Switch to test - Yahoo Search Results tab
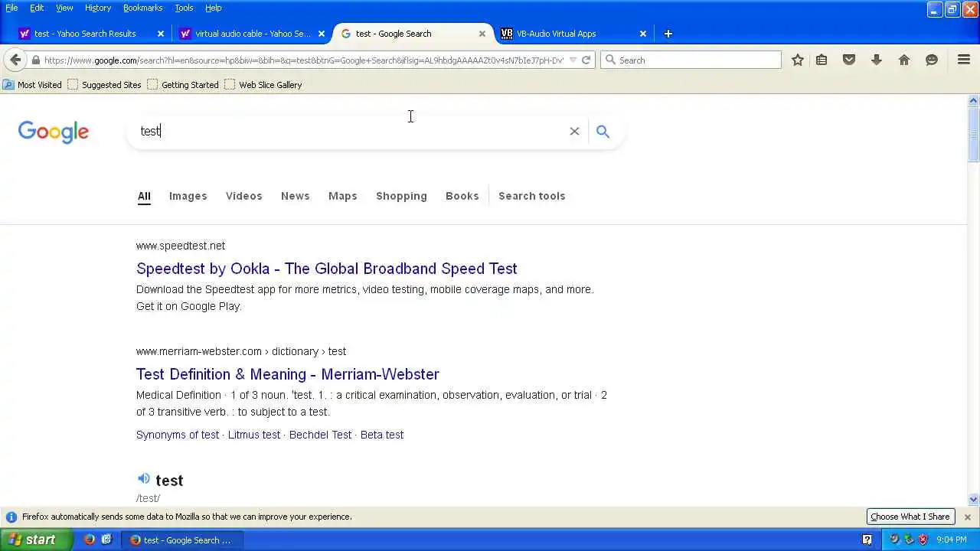Viewport: 980px width, 551px height. pos(84,34)
